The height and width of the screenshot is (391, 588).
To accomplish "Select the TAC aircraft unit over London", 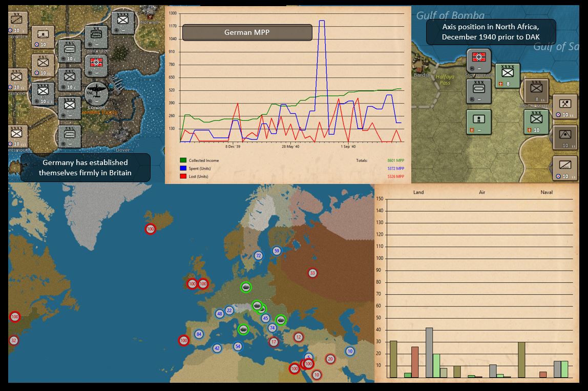I will 96,93.
